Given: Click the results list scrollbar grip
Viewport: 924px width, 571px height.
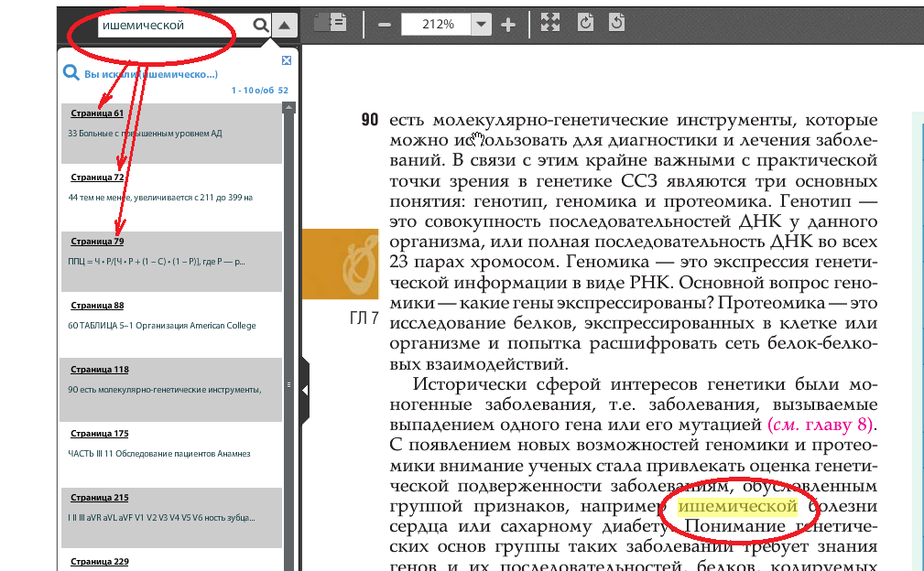Looking at the screenshot, I should point(288,385).
